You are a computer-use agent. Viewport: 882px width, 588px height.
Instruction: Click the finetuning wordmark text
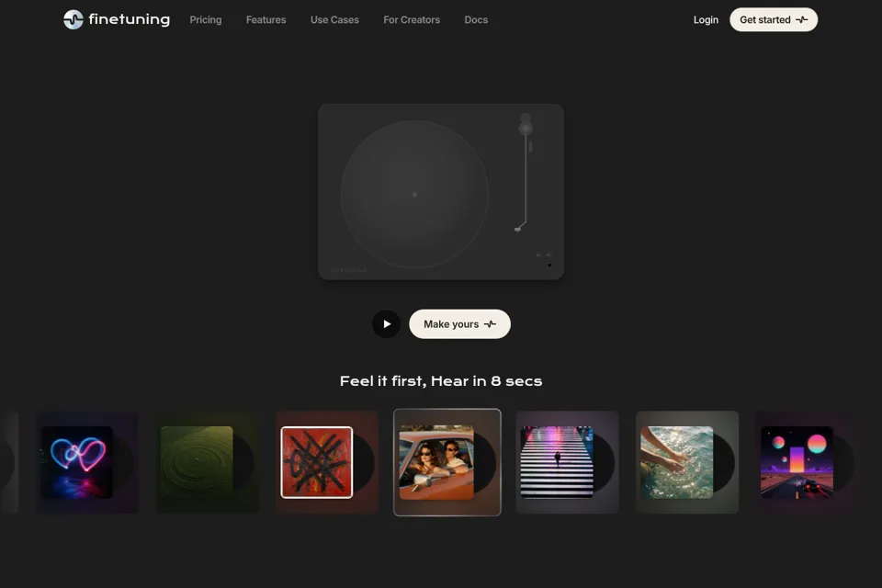[x=129, y=19]
